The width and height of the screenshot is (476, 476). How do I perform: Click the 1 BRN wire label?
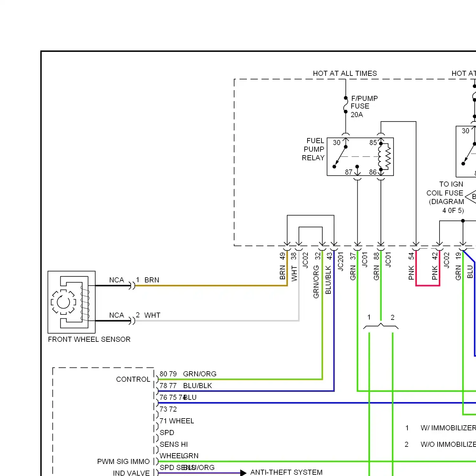point(148,280)
